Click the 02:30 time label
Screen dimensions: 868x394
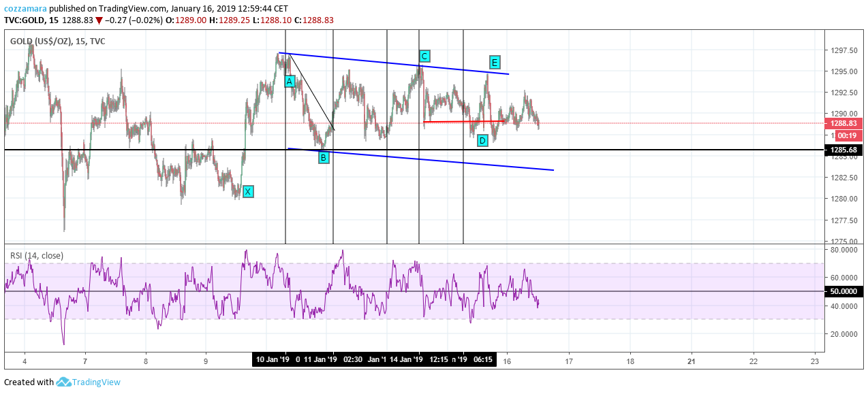click(x=354, y=359)
